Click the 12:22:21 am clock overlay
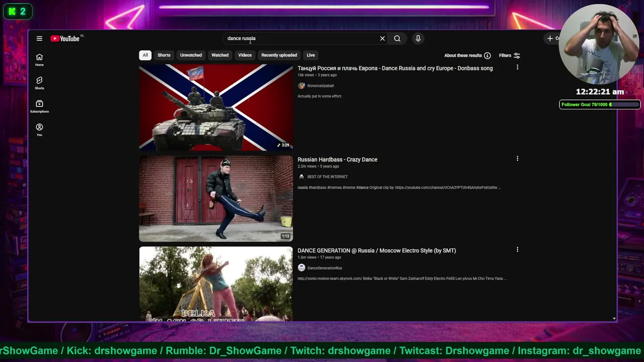 coord(600,92)
